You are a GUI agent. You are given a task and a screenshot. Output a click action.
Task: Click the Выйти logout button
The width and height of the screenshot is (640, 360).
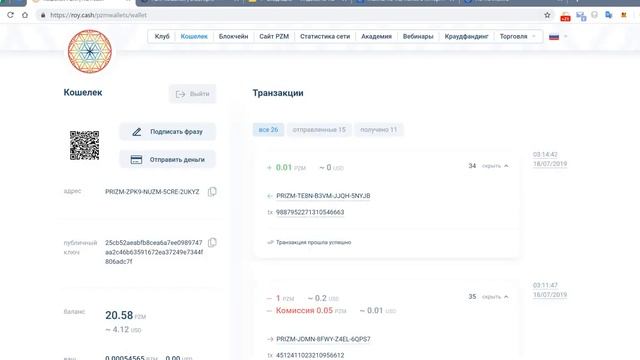(192, 94)
